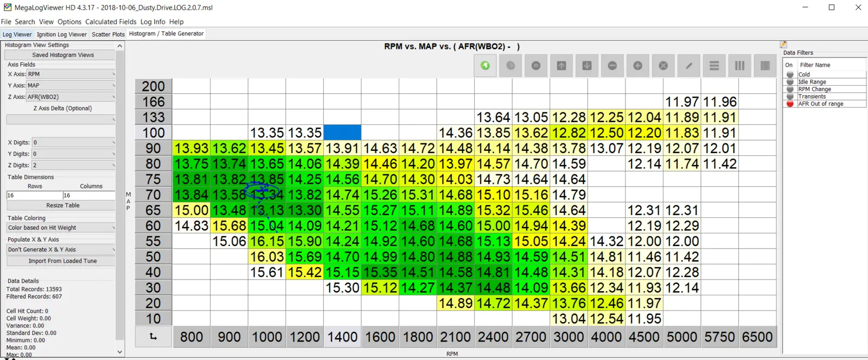This screenshot has height=360, width=868.
Task: Open the Y Axis MAP dropdown
Action: click(x=71, y=85)
